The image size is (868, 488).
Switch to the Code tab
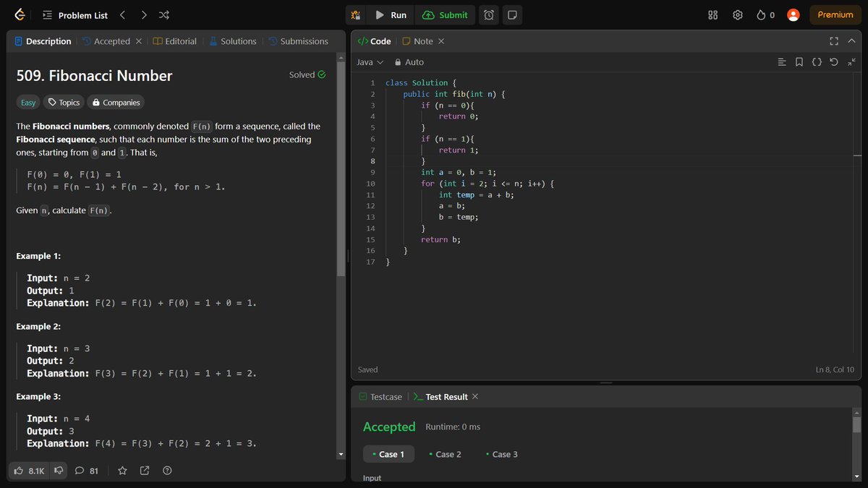pyautogui.click(x=375, y=41)
